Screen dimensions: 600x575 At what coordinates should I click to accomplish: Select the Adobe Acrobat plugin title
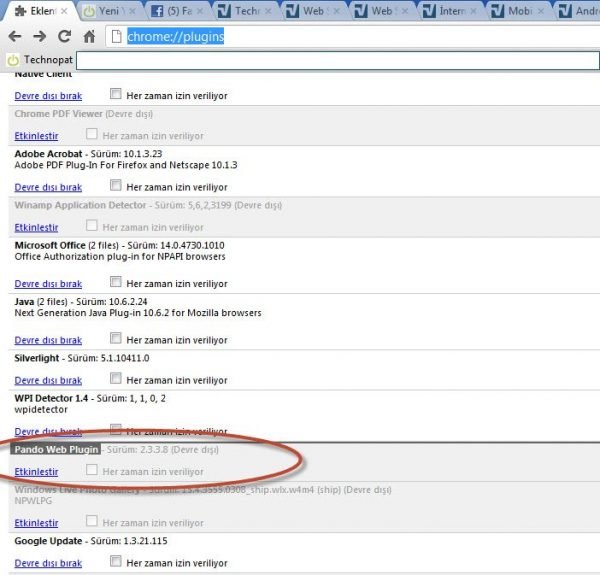click(x=48, y=154)
